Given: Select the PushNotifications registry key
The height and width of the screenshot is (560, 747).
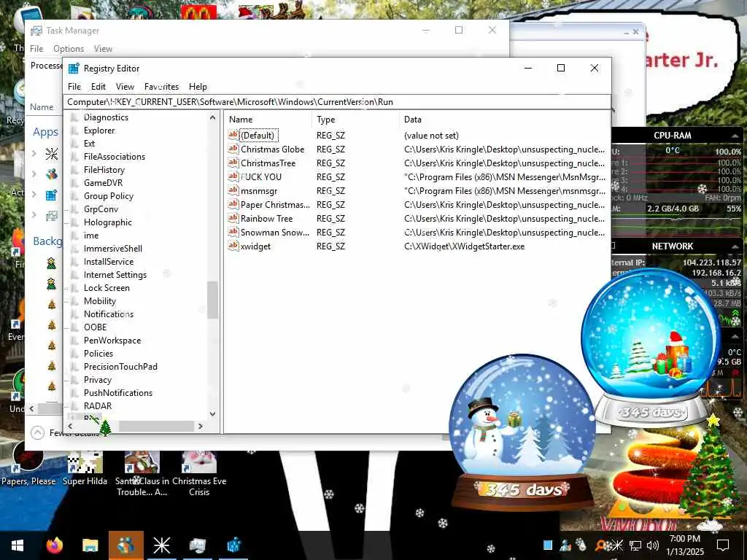Looking at the screenshot, I should coord(117,393).
